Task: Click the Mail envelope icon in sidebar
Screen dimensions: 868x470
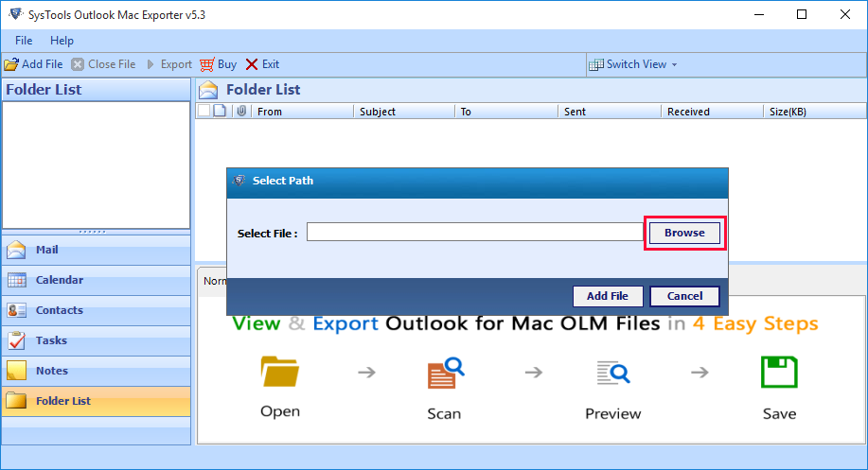Action: 17,250
